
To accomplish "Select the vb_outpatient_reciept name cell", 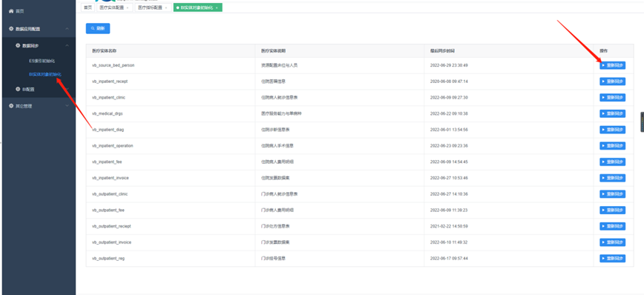I will [x=171, y=226].
